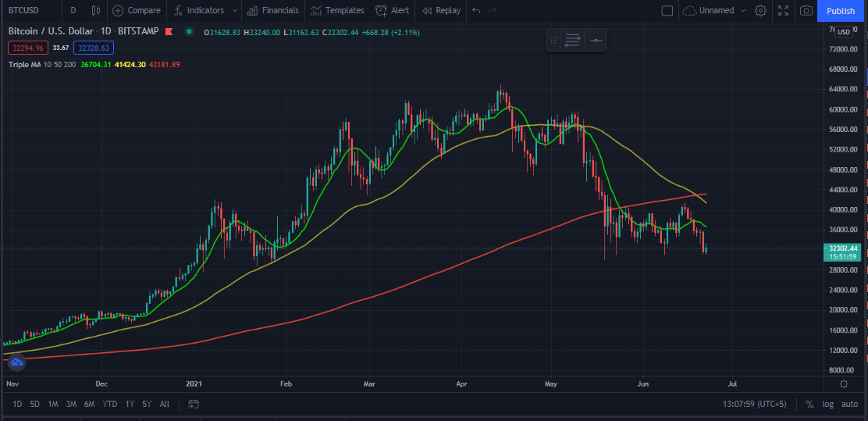This screenshot has width=868, height=421.
Task: Expand the indicators favorites dropdown arrow
Action: tap(235, 10)
